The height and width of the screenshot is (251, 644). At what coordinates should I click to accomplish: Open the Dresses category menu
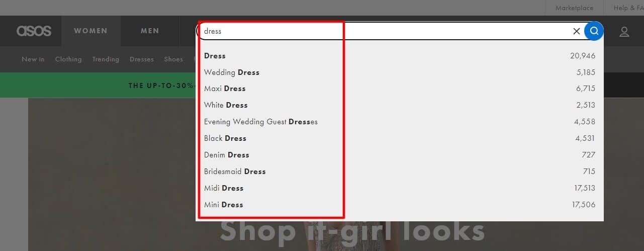(x=142, y=59)
